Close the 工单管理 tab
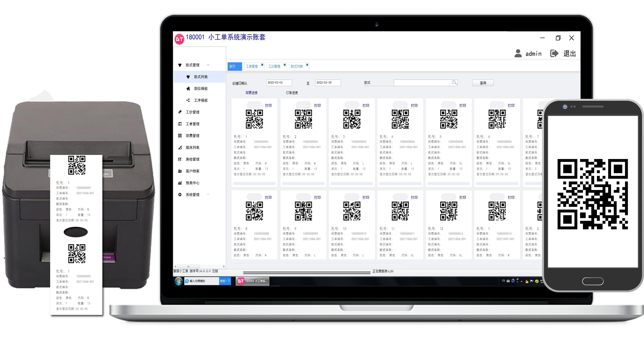The image size is (644, 339). (x=262, y=65)
